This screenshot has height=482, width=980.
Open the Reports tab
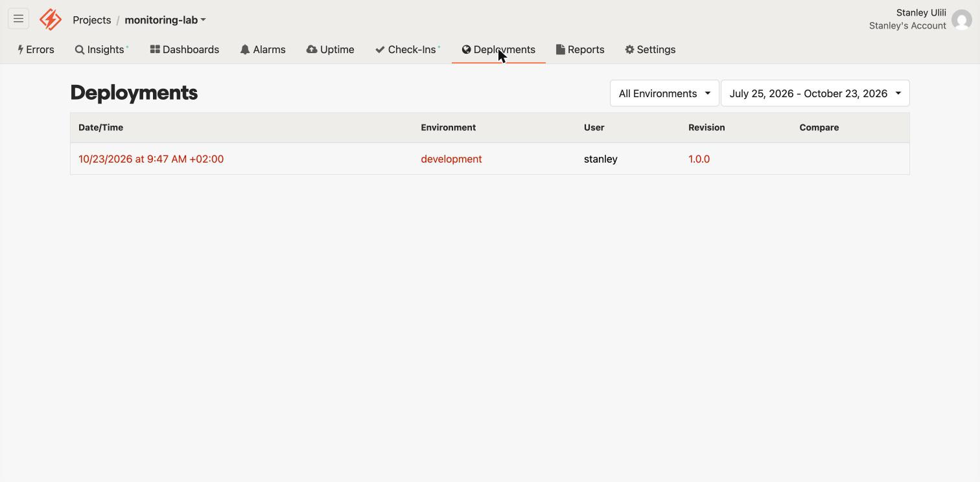pos(580,50)
